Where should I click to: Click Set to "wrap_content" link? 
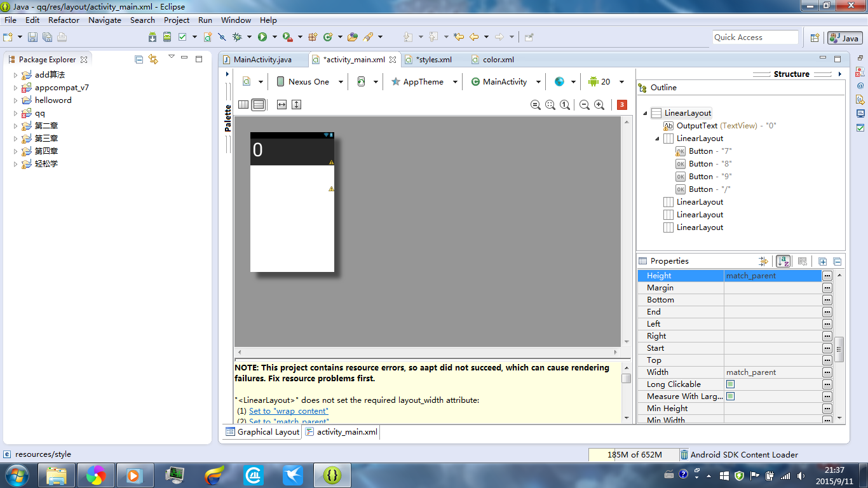tap(288, 411)
